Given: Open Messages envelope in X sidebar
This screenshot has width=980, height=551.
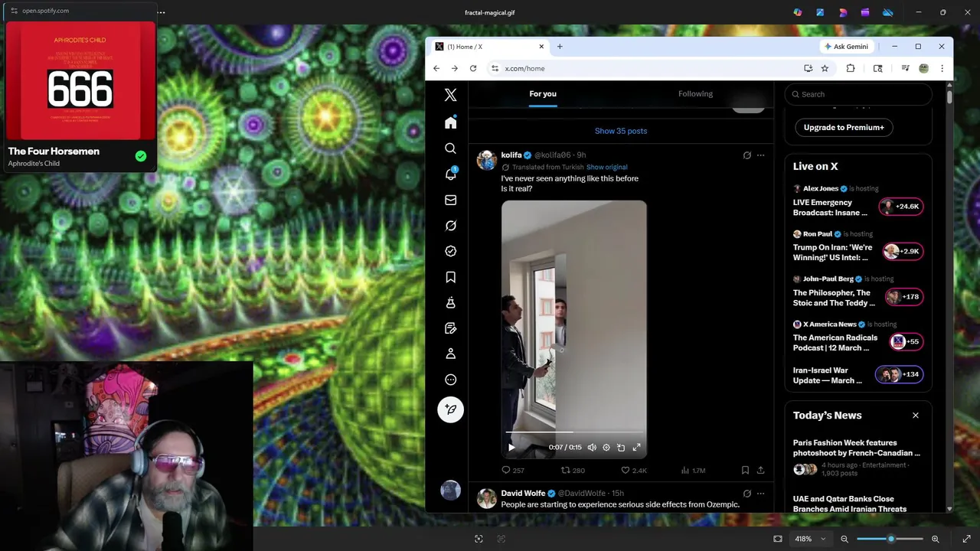Looking at the screenshot, I should click(450, 200).
